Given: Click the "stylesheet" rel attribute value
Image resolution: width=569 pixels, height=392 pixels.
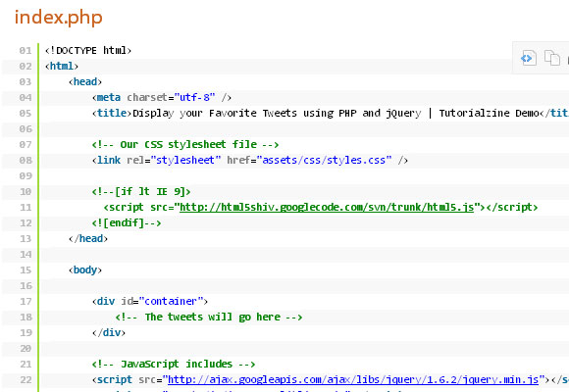Looking at the screenshot, I should pyautogui.click(x=185, y=161).
